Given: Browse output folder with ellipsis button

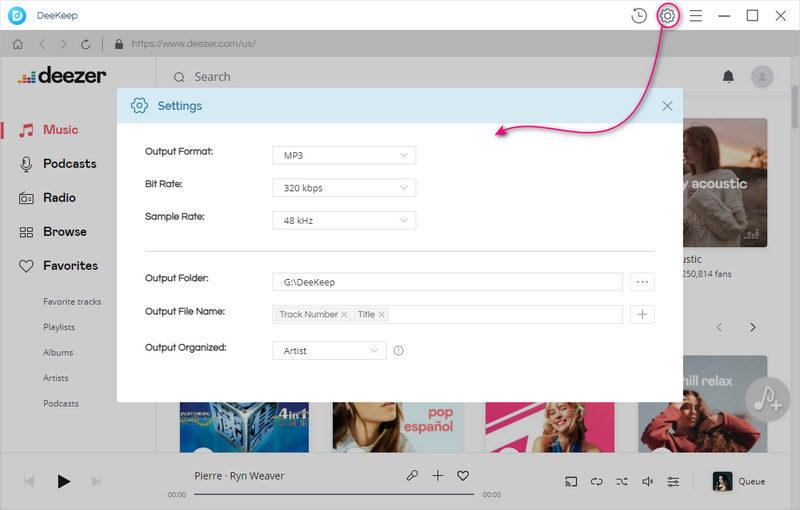Looking at the screenshot, I should (x=642, y=282).
